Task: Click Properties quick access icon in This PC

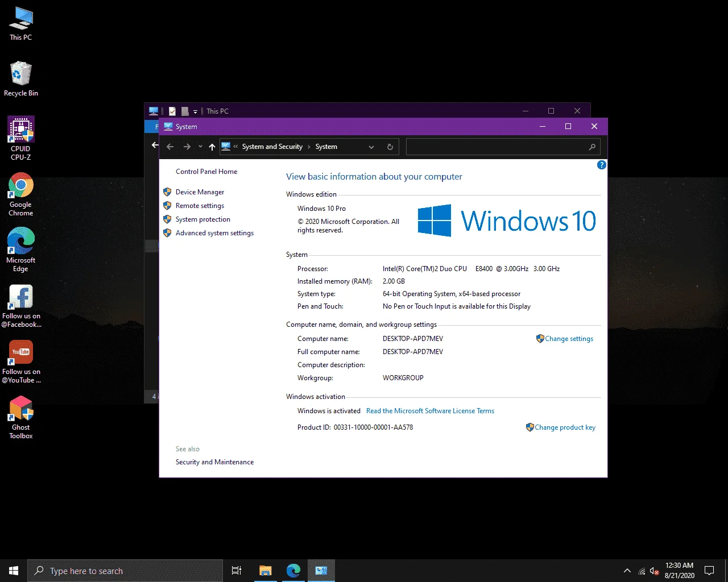Action: pyautogui.click(x=172, y=111)
